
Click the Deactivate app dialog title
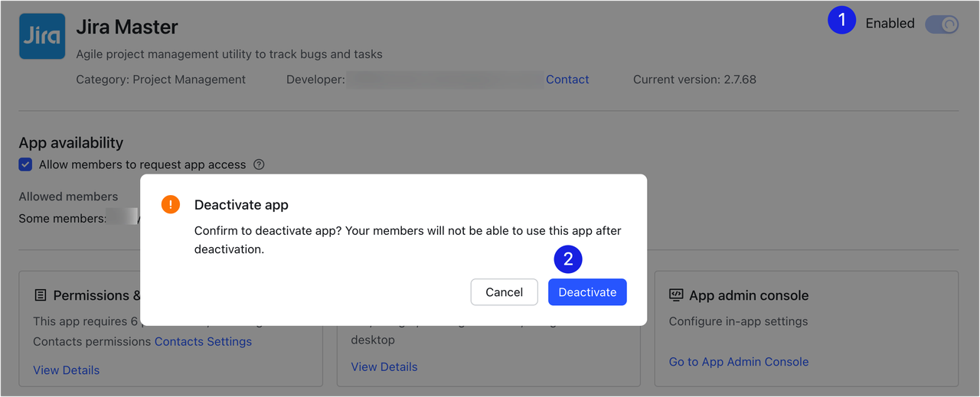[x=241, y=205]
